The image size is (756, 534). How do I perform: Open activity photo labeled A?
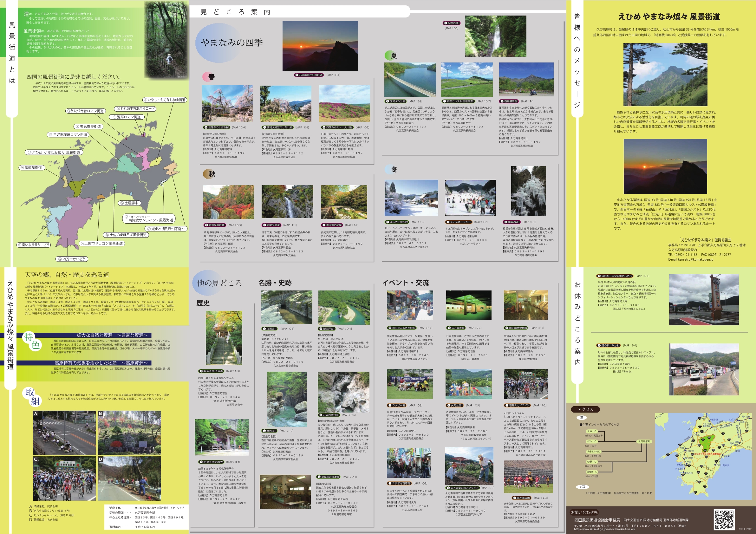65,433
